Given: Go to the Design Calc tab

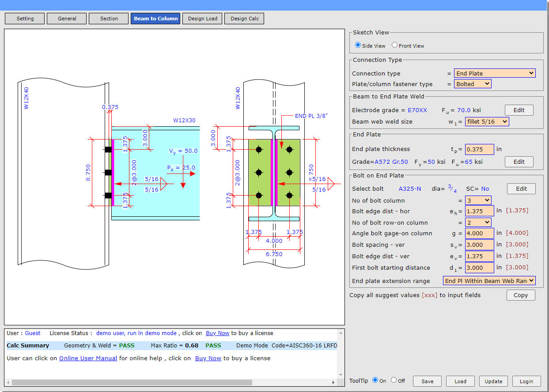Looking at the screenshot, I should pyautogui.click(x=245, y=19).
